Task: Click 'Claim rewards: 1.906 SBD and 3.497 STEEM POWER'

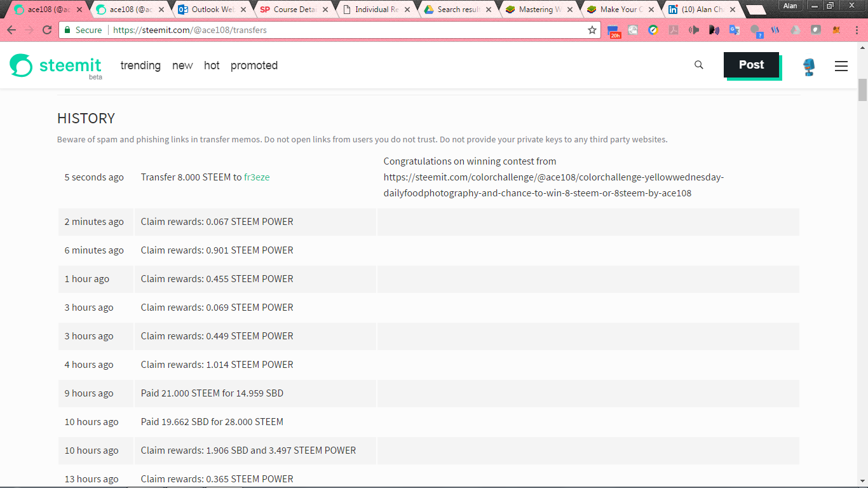Action: (248, 451)
